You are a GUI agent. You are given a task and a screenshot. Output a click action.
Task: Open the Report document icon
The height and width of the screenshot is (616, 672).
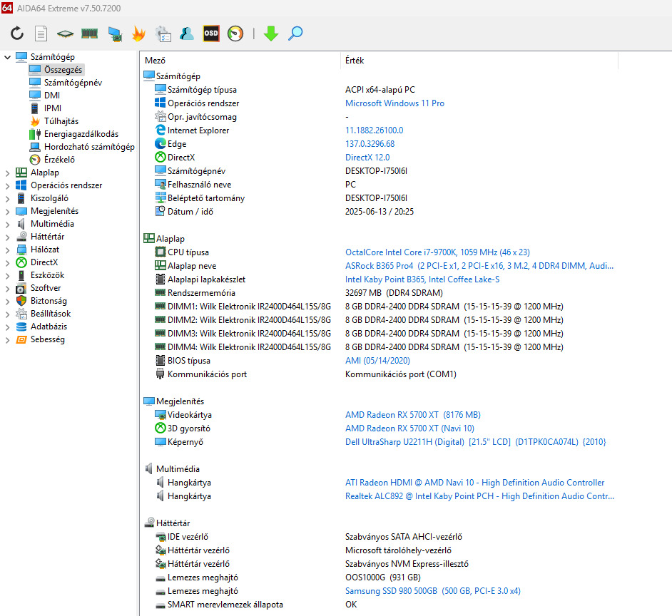click(x=41, y=34)
